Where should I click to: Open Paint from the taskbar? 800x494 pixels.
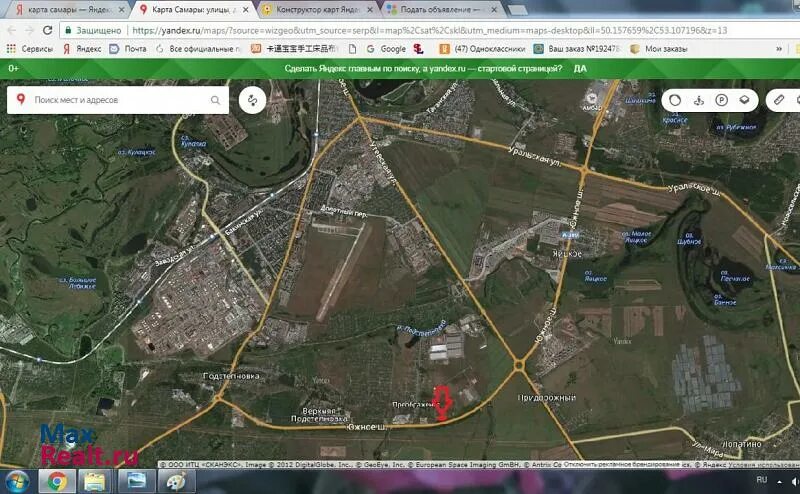click(x=176, y=482)
